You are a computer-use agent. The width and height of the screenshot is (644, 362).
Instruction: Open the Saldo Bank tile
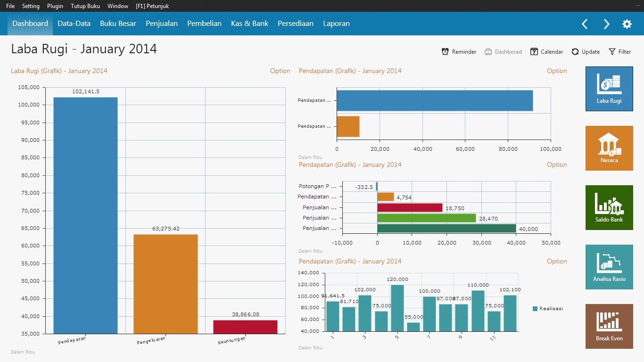(x=609, y=207)
